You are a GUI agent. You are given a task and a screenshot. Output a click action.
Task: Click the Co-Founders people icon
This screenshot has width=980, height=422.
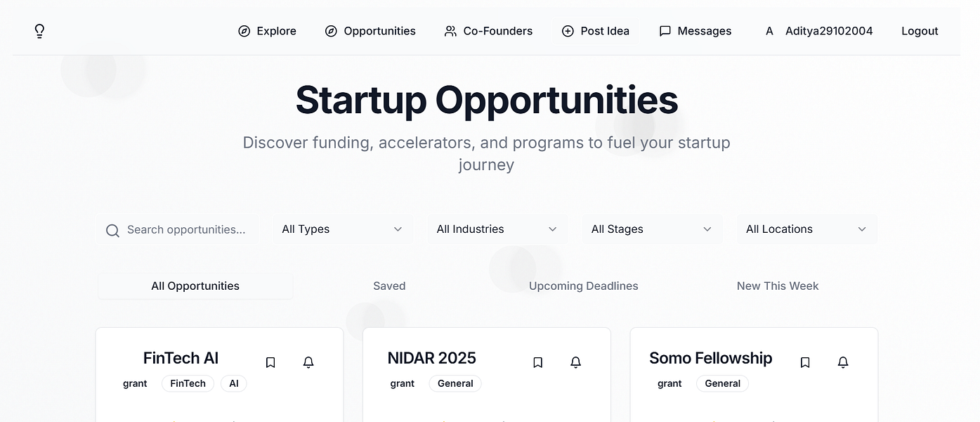tap(450, 31)
